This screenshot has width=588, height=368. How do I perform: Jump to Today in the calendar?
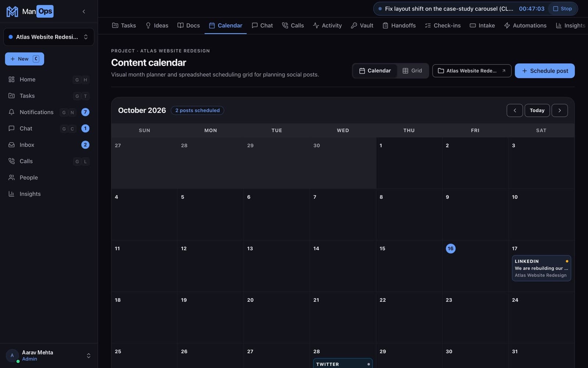(x=537, y=110)
